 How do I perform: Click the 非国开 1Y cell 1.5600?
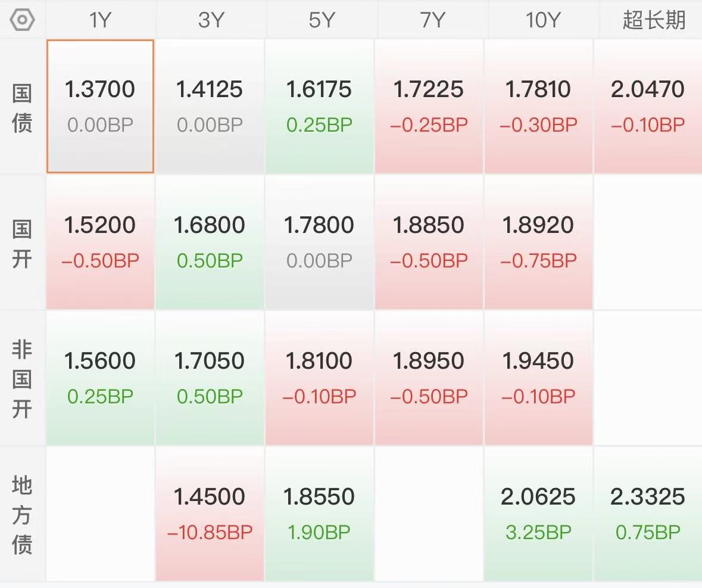[100, 378]
